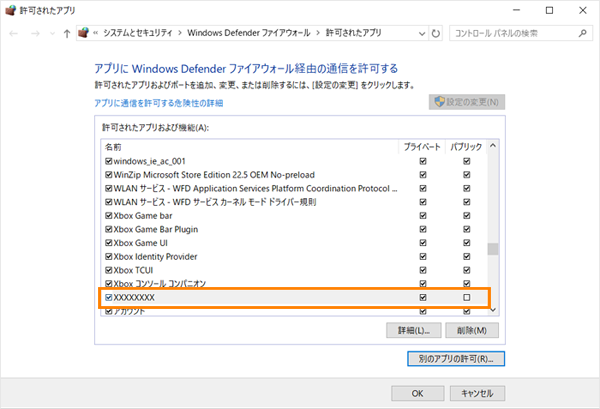Expand the address bar history dropdown
This screenshot has height=409, width=600.
coord(422,34)
